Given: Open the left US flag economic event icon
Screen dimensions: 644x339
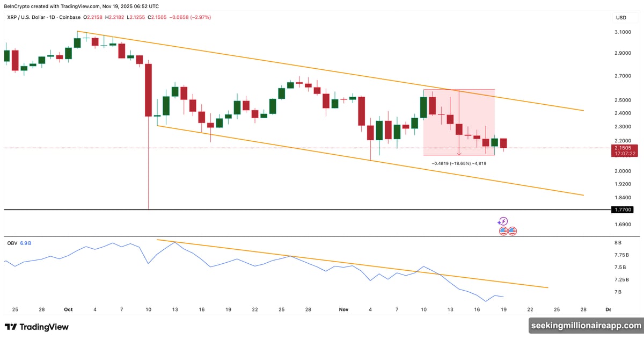Looking at the screenshot, I should click(503, 231).
